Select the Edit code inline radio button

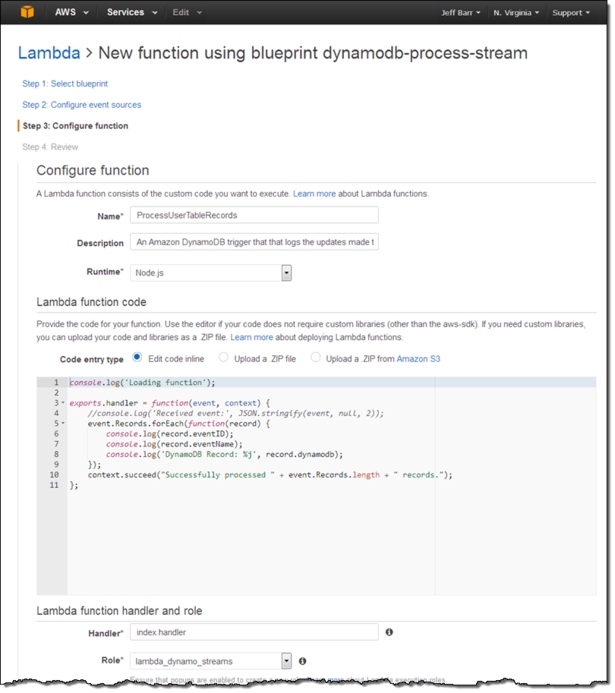click(137, 357)
